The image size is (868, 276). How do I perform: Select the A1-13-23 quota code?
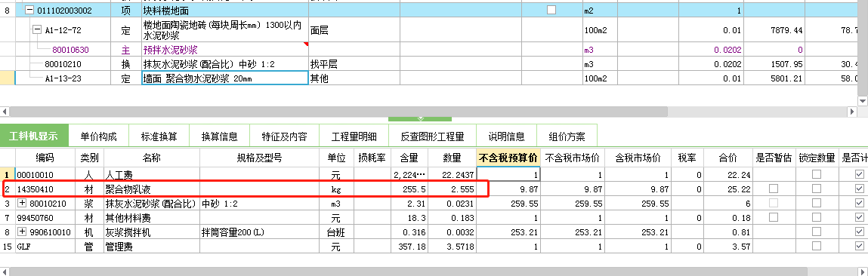63,78
